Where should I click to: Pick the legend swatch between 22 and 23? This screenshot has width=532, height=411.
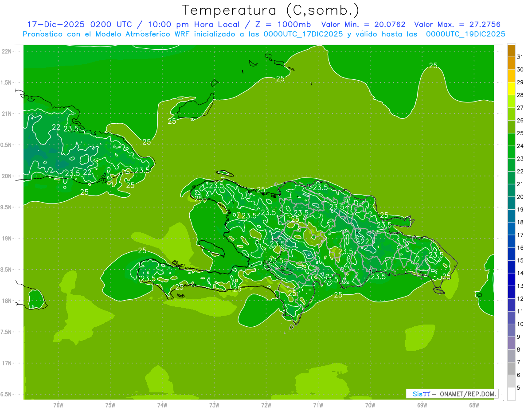pos(511,165)
